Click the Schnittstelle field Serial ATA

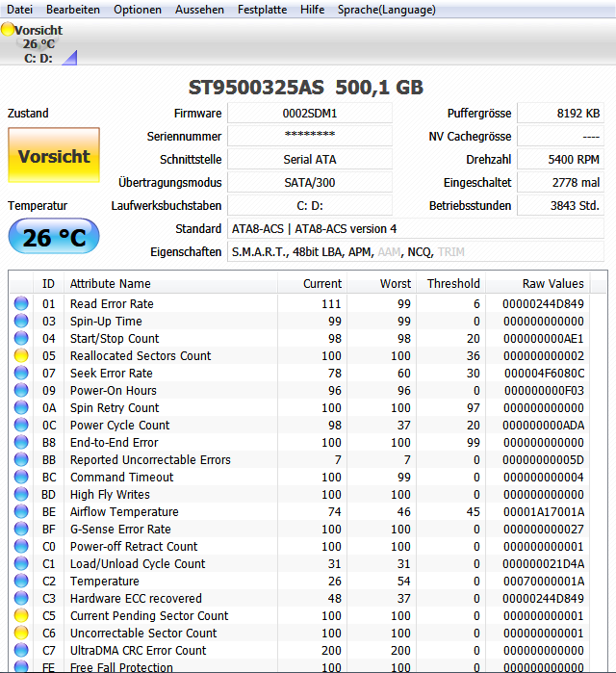point(310,159)
